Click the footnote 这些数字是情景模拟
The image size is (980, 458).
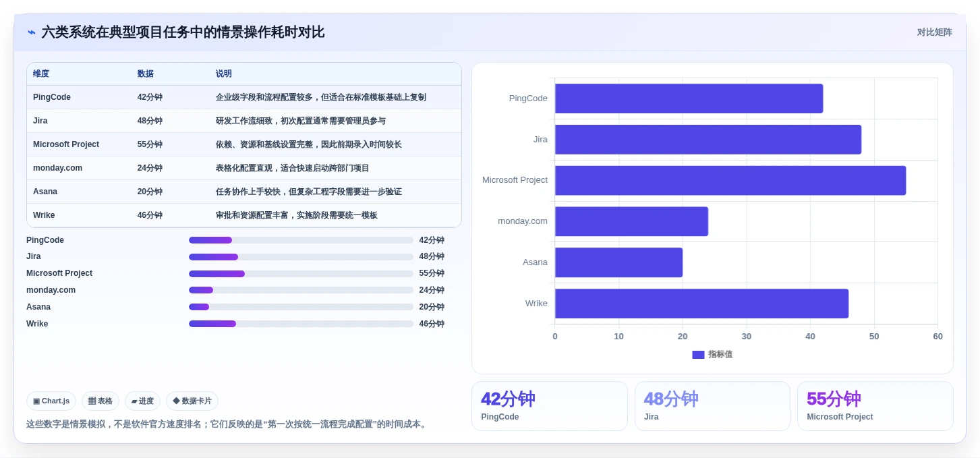[228, 424]
